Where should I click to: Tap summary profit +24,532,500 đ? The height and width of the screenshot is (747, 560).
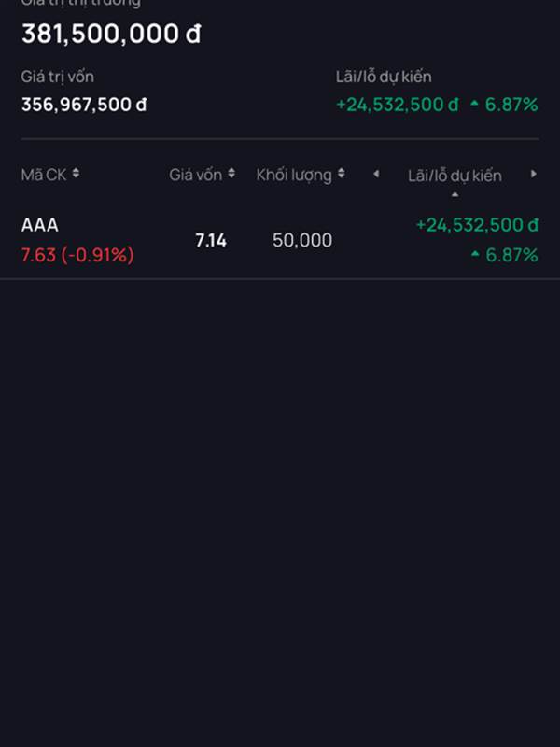[x=398, y=105]
